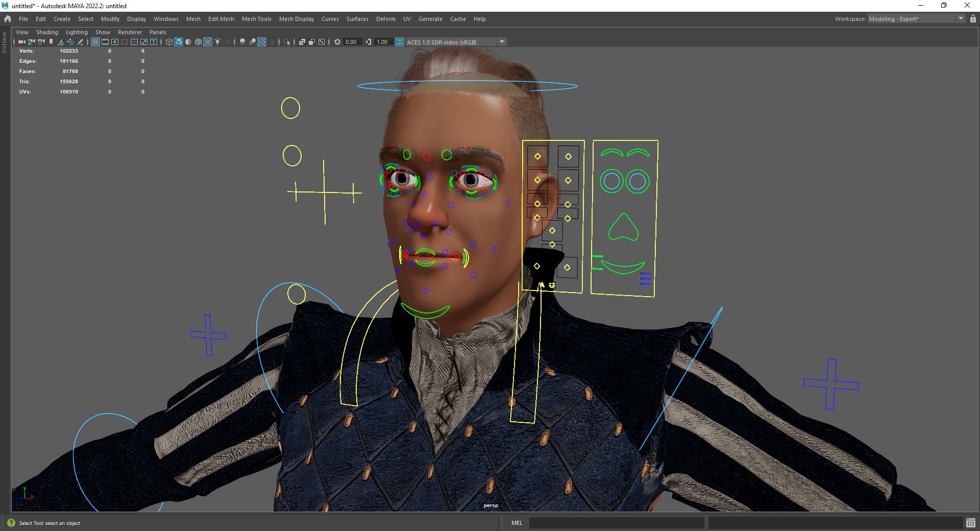Open the Script Editor icon
Image resolution: width=980 pixels, height=531 pixels.
(970, 523)
